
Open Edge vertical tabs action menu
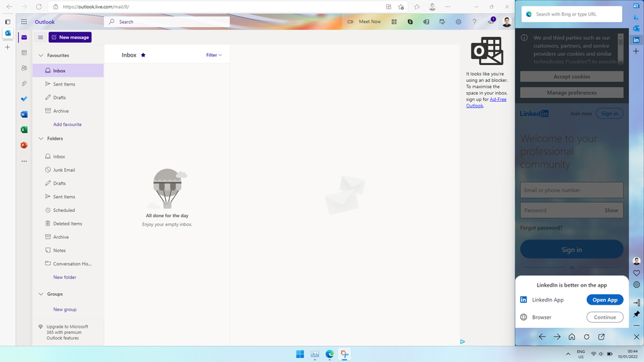tap(7, 22)
